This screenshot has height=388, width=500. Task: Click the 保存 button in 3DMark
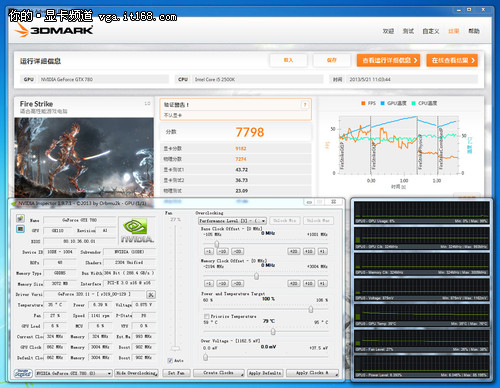point(332,60)
